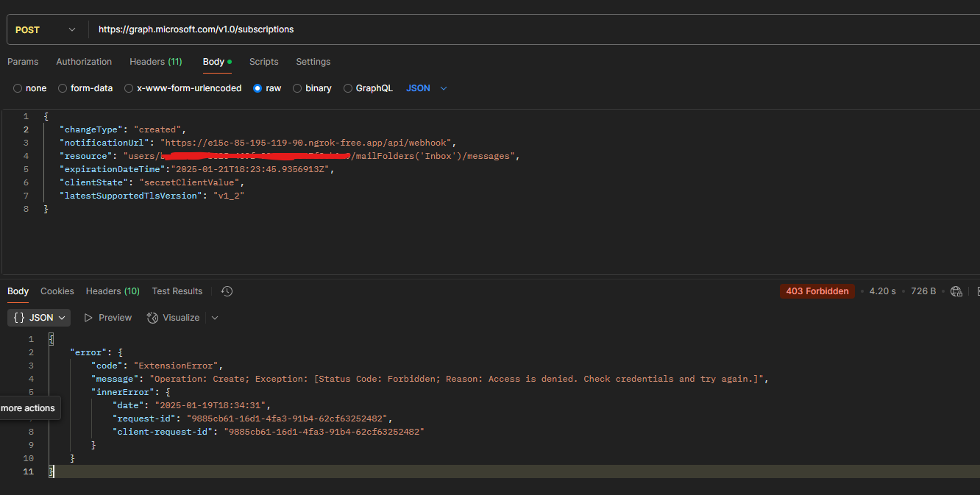Click the expirationDateTime value in request body
Viewport: 980px width, 495px height.
[x=252, y=169]
